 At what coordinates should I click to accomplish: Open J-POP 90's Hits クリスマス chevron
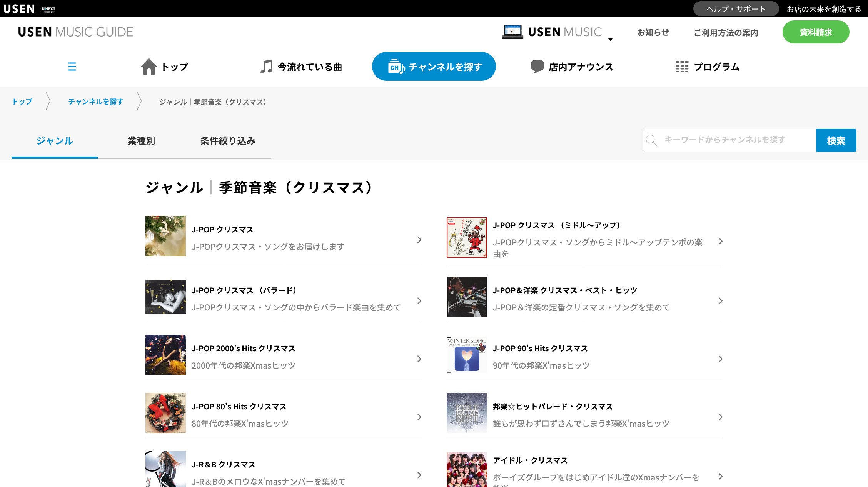[x=720, y=359]
